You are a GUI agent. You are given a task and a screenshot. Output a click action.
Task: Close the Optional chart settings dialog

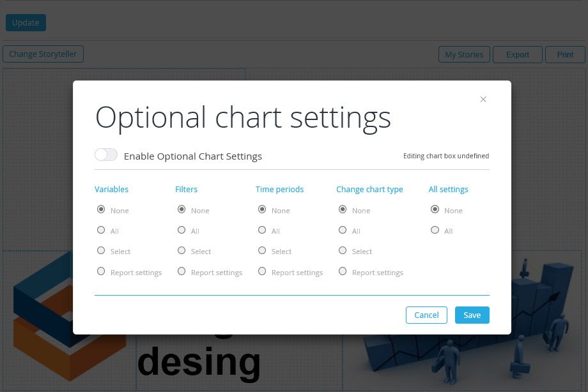click(483, 100)
